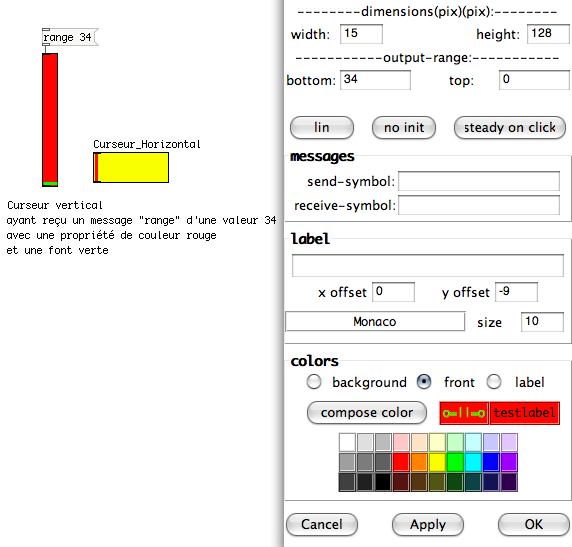
Task: Click the font size field
Action: click(x=542, y=322)
